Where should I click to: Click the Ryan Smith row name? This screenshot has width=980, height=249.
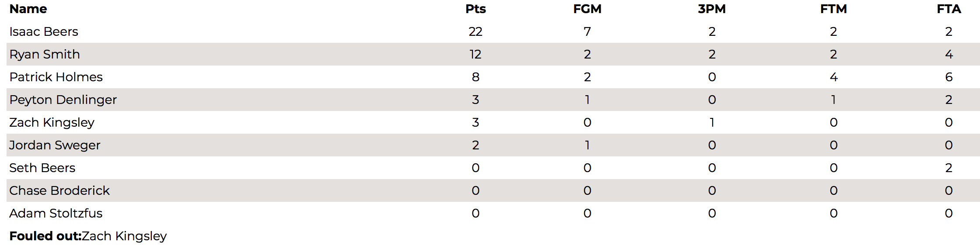click(45, 55)
